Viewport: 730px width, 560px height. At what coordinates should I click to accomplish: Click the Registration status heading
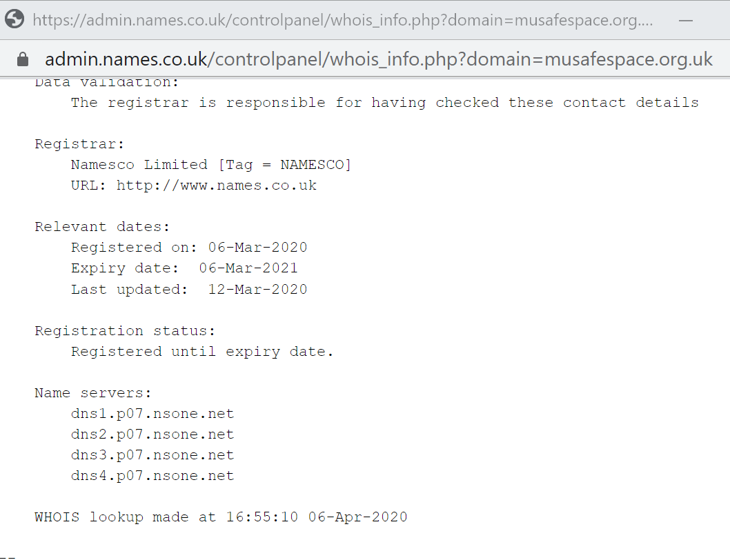tap(126, 331)
